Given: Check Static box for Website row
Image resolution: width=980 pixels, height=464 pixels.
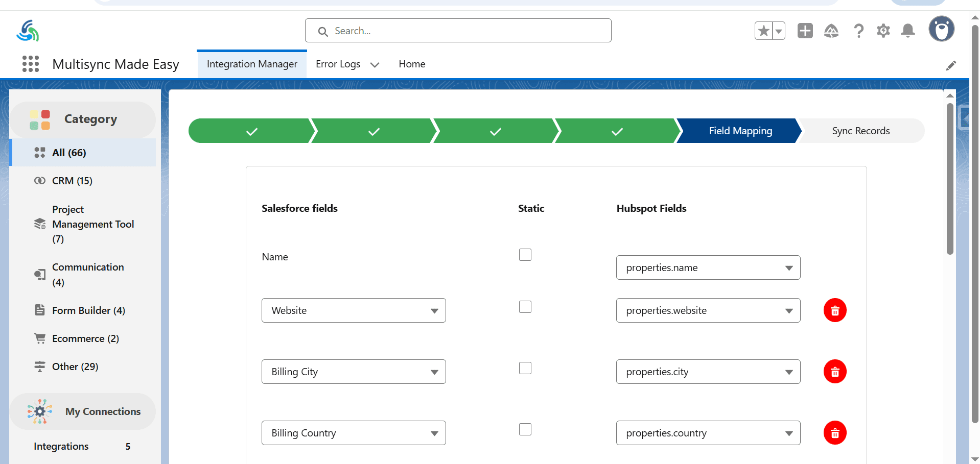Looking at the screenshot, I should pyautogui.click(x=525, y=307).
